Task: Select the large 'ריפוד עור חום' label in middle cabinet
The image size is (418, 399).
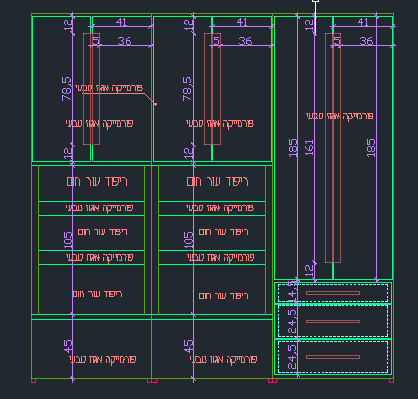Action: pos(218,182)
